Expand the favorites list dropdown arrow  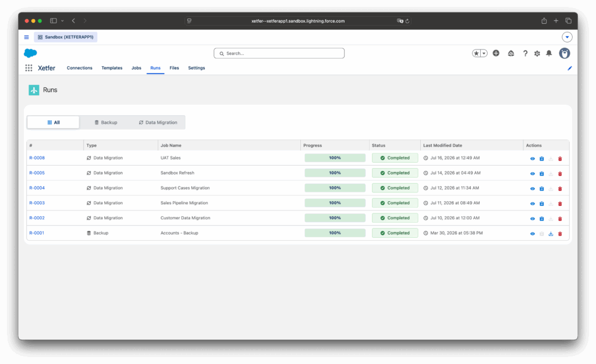tap(484, 53)
